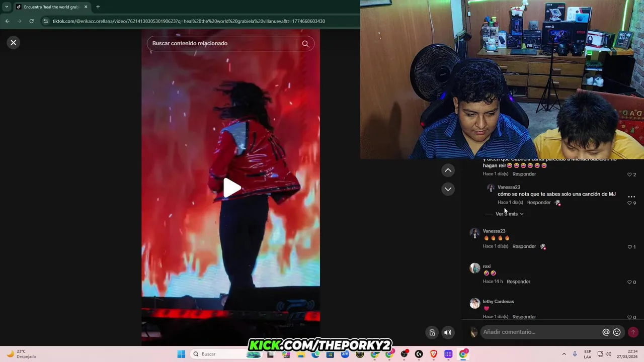Open a new browser tab
This screenshot has height=362, width=644.
click(98, 7)
